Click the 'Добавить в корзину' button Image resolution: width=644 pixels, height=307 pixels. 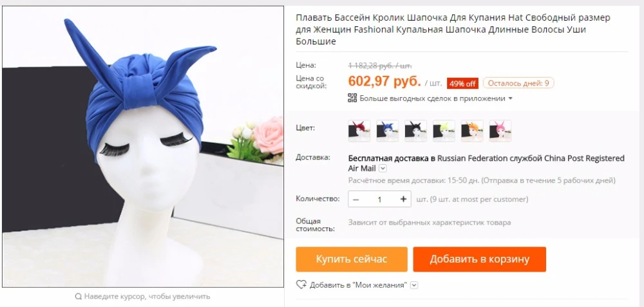(x=480, y=259)
